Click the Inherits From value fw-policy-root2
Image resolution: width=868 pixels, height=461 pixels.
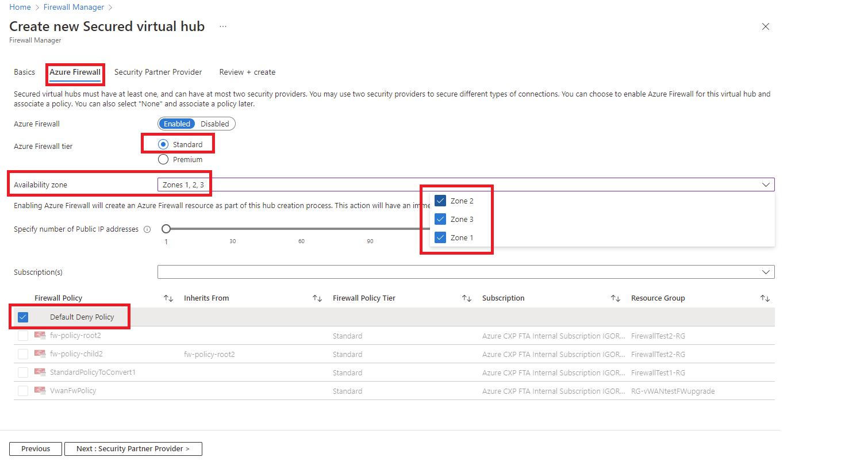(x=209, y=355)
